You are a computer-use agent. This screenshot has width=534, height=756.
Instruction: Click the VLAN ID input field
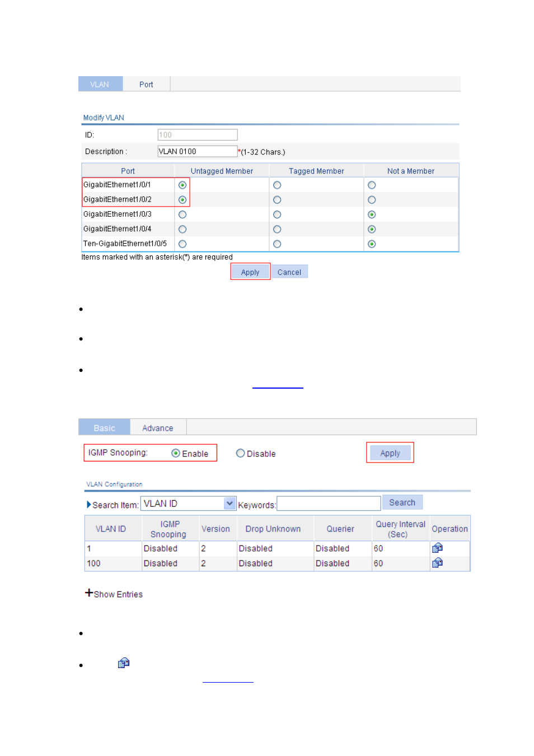[198, 134]
